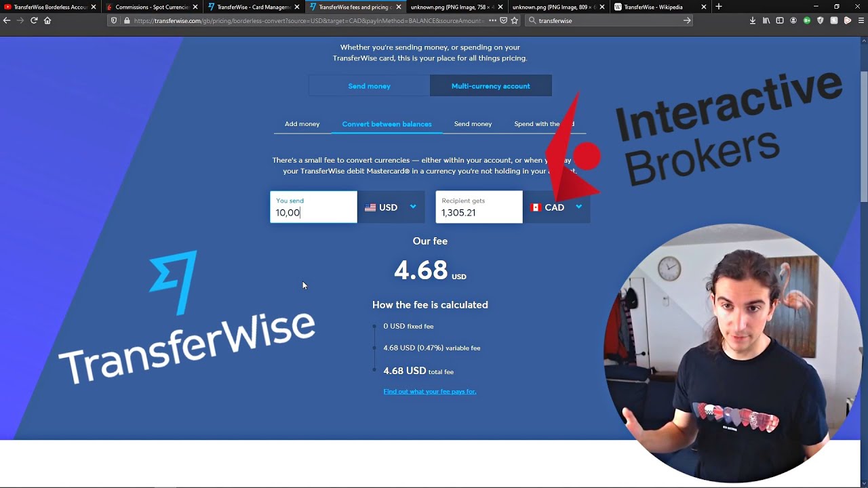868x488 pixels.
Task: View site security padlock info
Action: coord(126,20)
